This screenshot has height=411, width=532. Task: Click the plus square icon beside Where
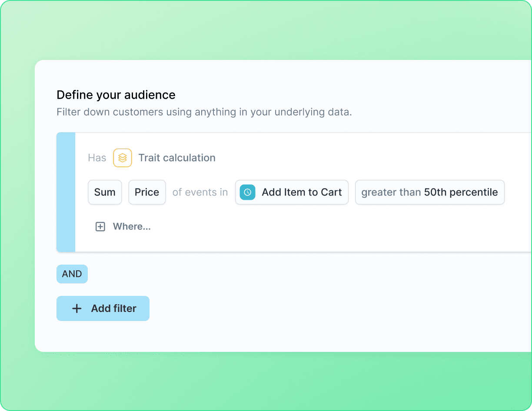tap(100, 226)
